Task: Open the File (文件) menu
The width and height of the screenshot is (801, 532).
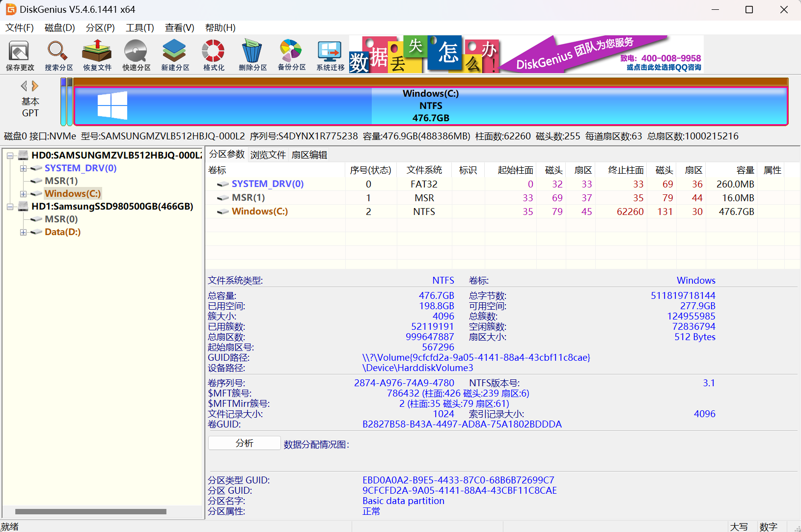Action: tap(20, 28)
